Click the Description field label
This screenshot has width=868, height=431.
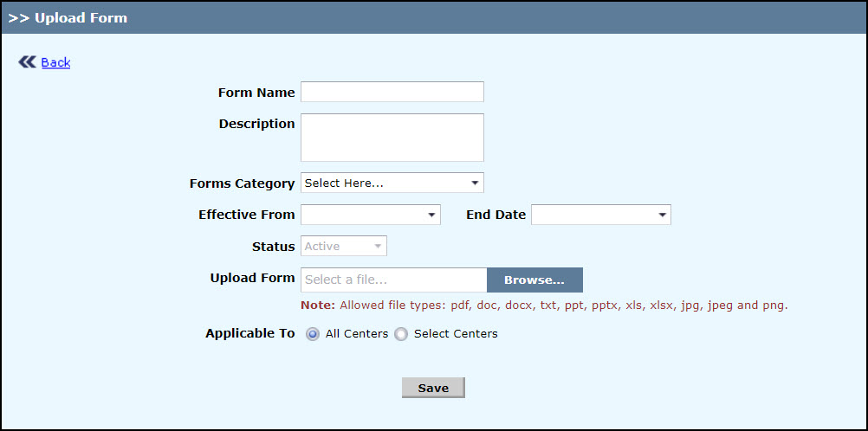click(x=256, y=124)
